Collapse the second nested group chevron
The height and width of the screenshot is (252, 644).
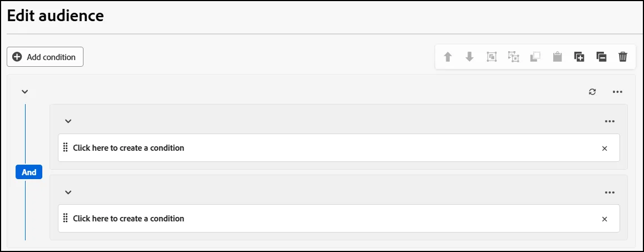pyautogui.click(x=68, y=192)
